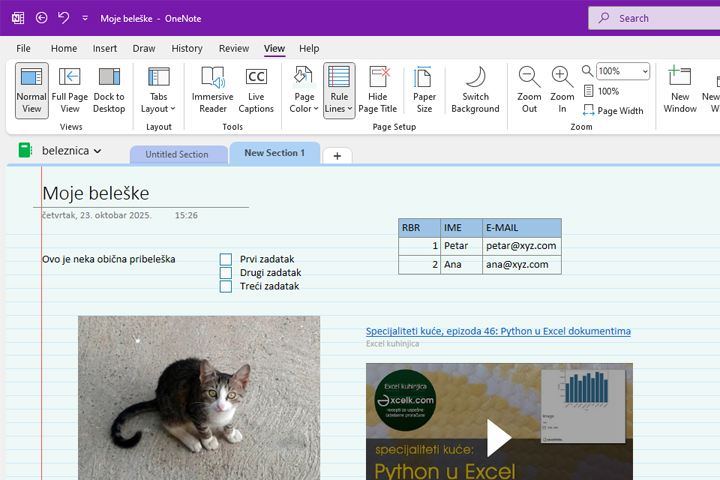Turn on Live Captions
720x480 pixels.
click(x=256, y=90)
